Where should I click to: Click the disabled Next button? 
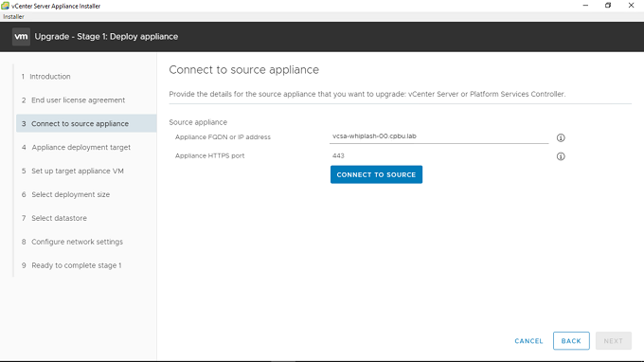coord(613,341)
